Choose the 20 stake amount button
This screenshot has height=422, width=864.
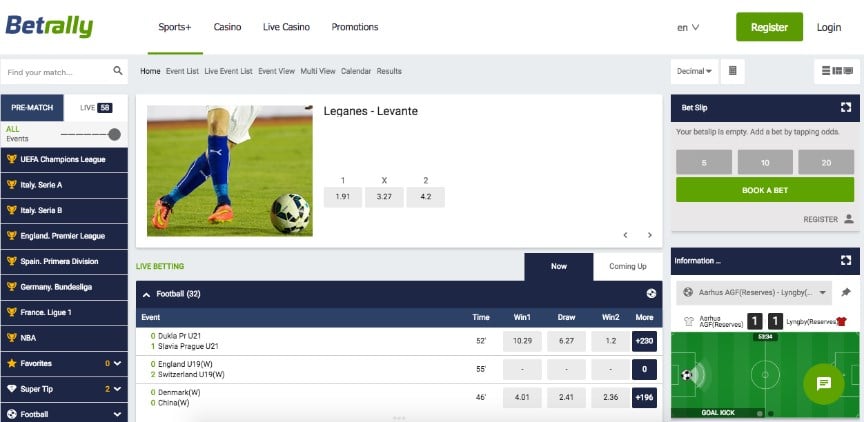point(826,163)
